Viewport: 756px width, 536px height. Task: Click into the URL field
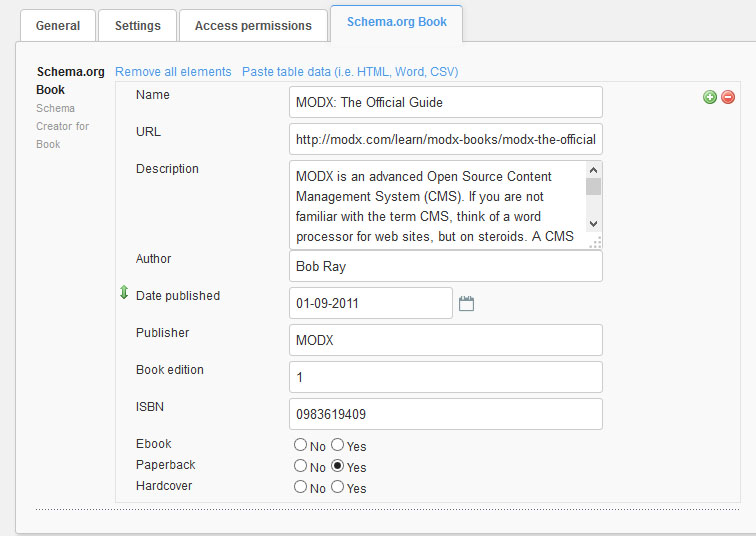[x=446, y=139]
